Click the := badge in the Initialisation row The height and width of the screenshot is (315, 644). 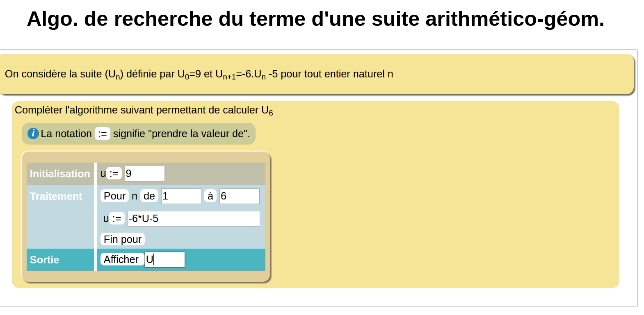(114, 174)
